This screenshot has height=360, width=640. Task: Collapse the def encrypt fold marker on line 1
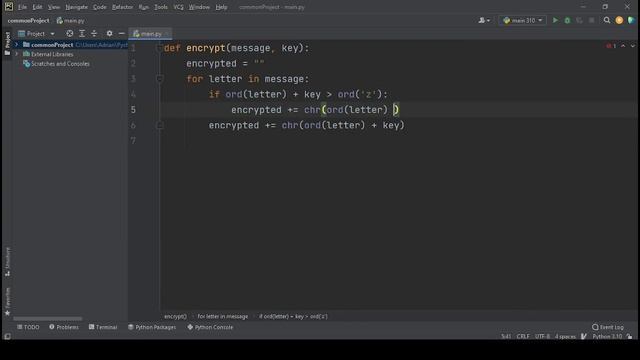159,48
